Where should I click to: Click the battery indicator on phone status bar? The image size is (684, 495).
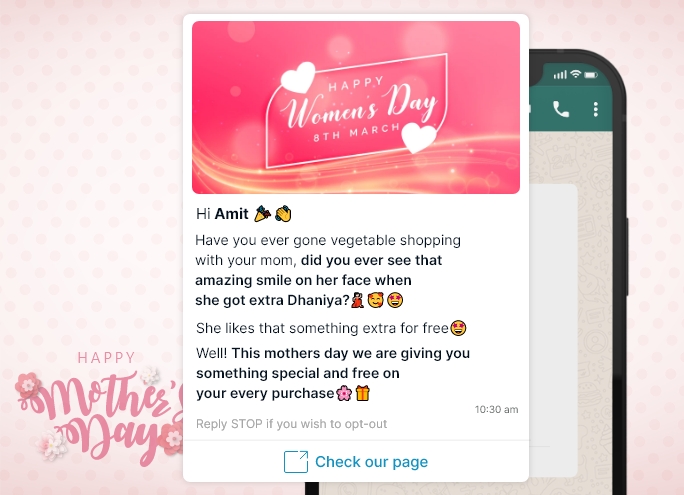pyautogui.click(x=591, y=75)
